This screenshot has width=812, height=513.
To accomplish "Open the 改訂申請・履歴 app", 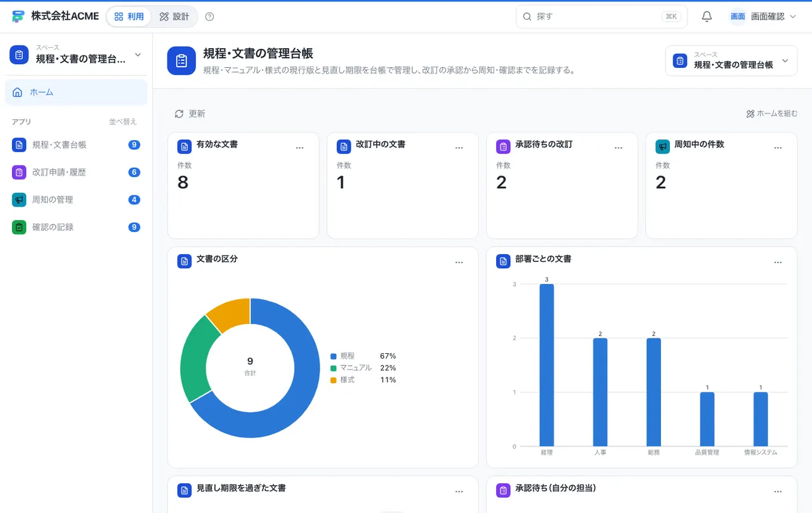I will 76,172.
